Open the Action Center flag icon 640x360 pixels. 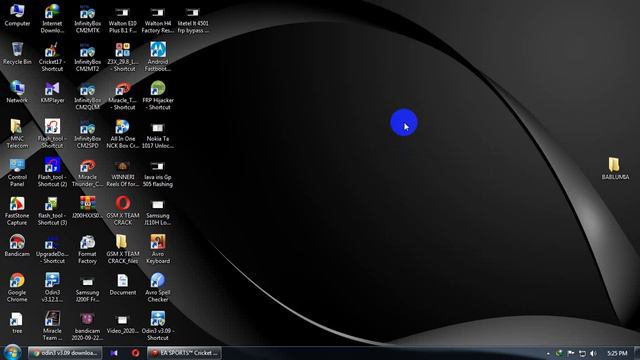tap(571, 353)
